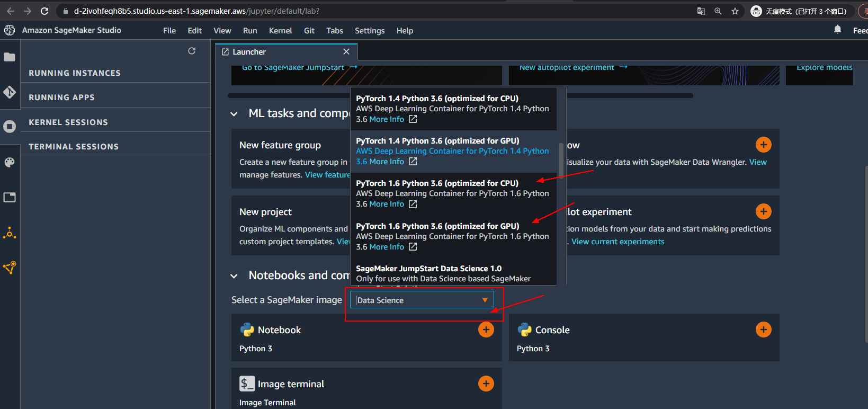Open the Settings menu

(x=370, y=31)
